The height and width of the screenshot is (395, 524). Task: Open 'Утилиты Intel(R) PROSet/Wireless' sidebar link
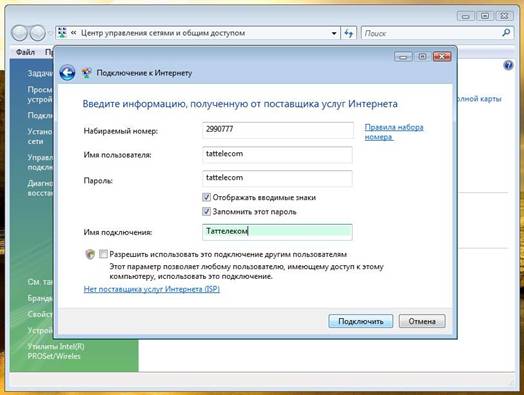point(56,351)
